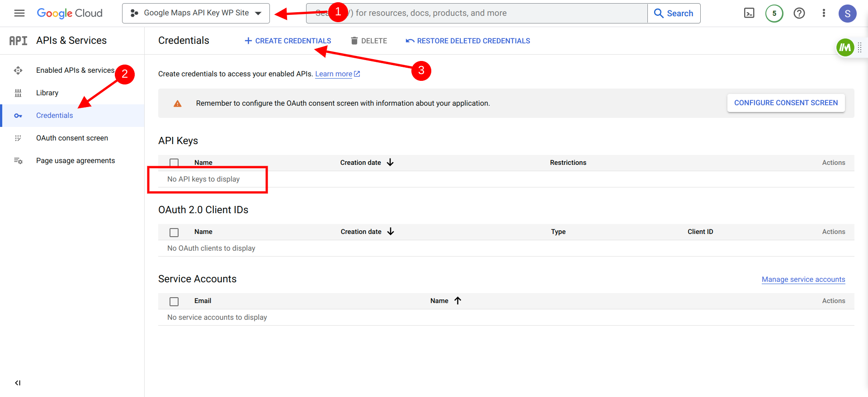
Task: Go to Library in sidebar
Action: pos(47,93)
